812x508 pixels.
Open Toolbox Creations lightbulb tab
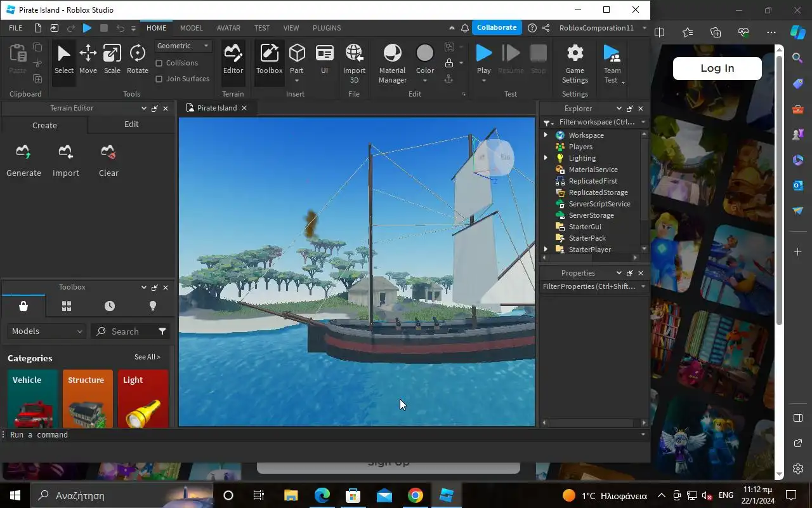click(152, 306)
